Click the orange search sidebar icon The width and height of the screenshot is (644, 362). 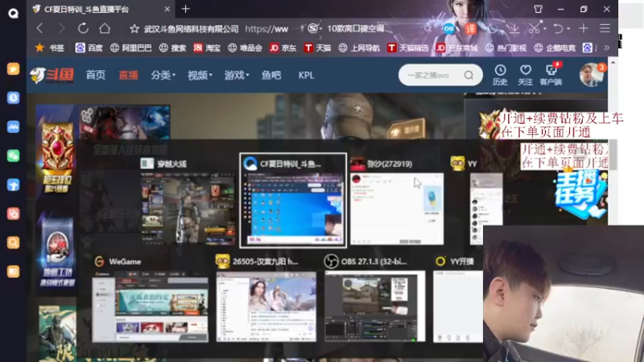pos(13,243)
